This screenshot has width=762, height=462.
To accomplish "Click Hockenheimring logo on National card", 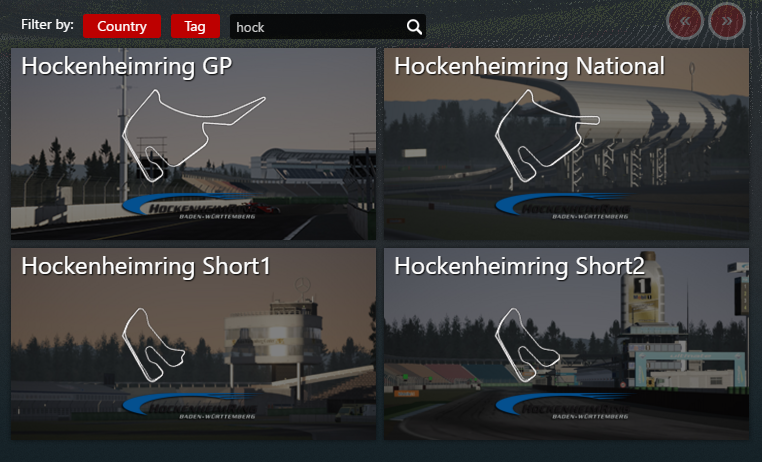I will point(562,206).
